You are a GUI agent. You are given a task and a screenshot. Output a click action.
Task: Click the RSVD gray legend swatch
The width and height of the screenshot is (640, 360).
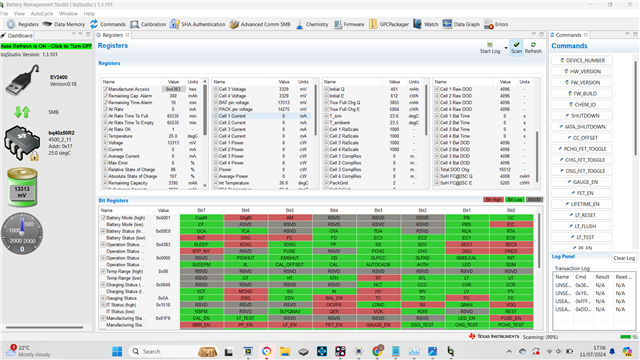click(x=534, y=200)
